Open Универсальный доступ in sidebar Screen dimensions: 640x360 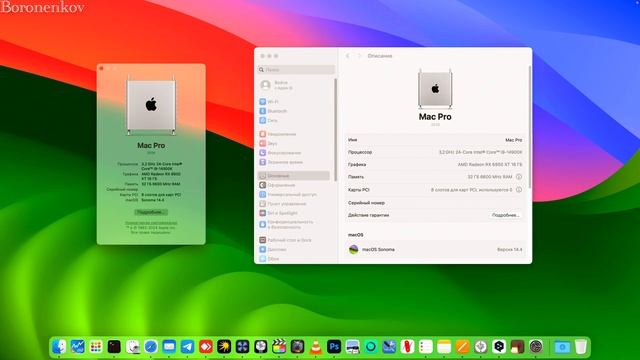pyautogui.click(x=288, y=194)
